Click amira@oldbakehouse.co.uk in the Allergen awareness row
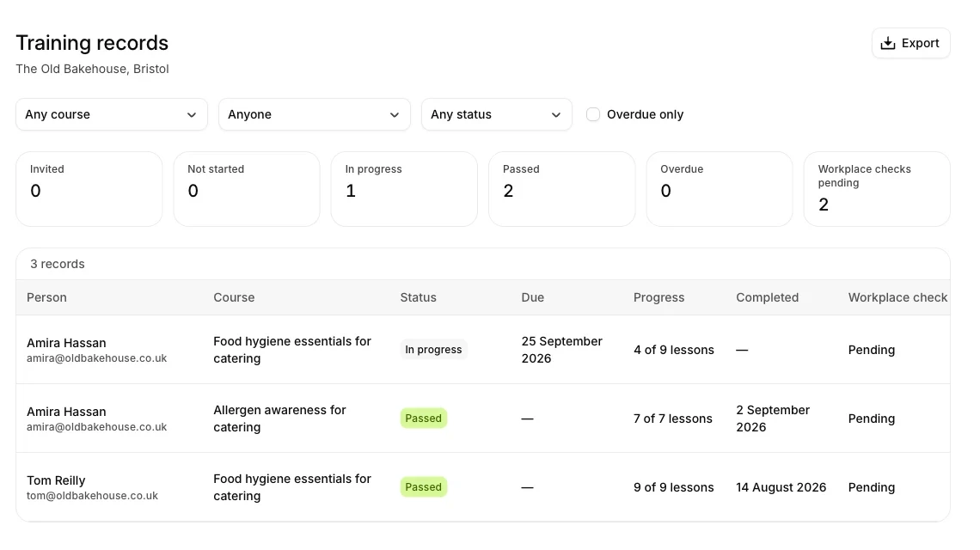The image size is (980, 550). pyautogui.click(x=97, y=427)
